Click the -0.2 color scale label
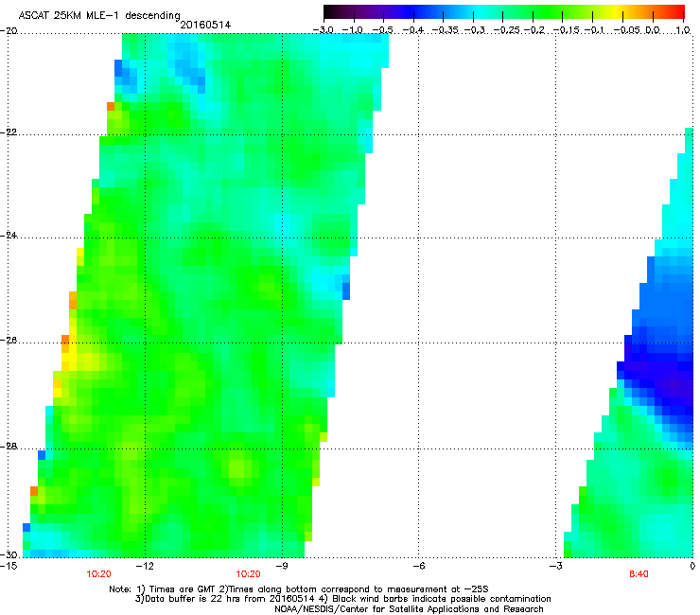This screenshot has width=700, height=615. pos(534,30)
